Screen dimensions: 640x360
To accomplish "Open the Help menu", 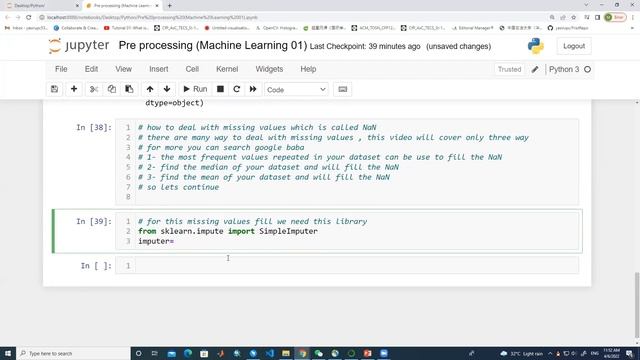I will [x=308, y=69].
